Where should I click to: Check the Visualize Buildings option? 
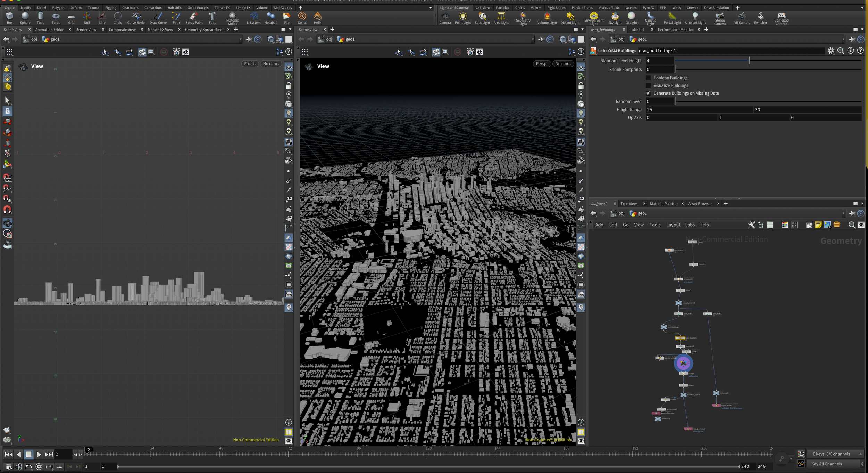click(648, 85)
